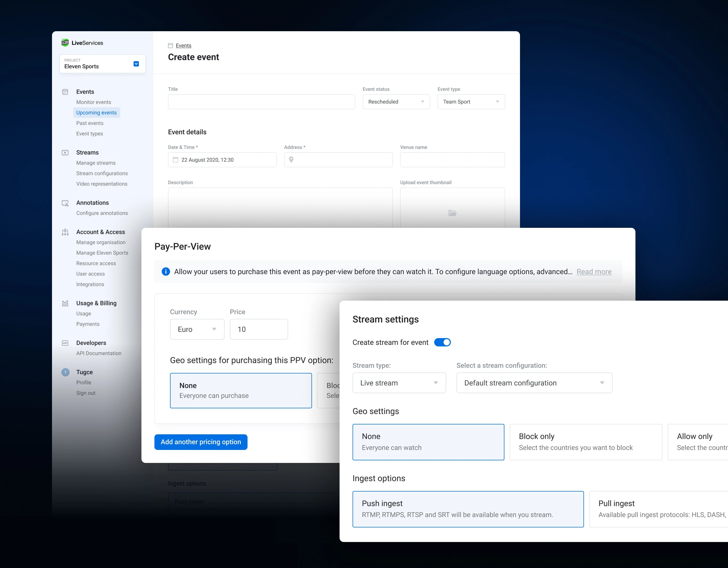Click the Streams sidebar icon
Image resolution: width=728 pixels, height=568 pixels.
point(65,153)
